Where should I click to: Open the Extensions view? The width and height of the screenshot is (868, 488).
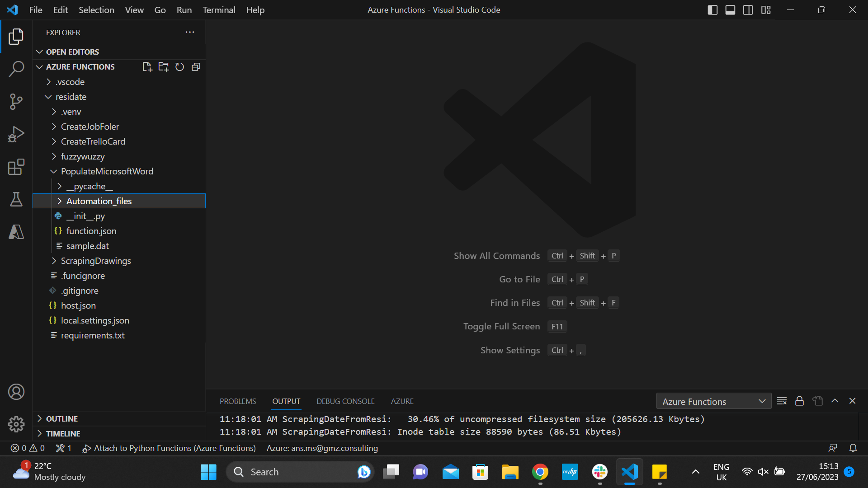16,167
